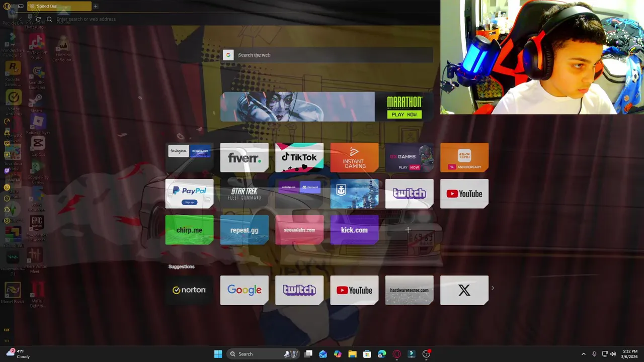Screen dimensions: 644x362
Task: Open hardwaretester.com suggestion tile
Action: coord(409,290)
